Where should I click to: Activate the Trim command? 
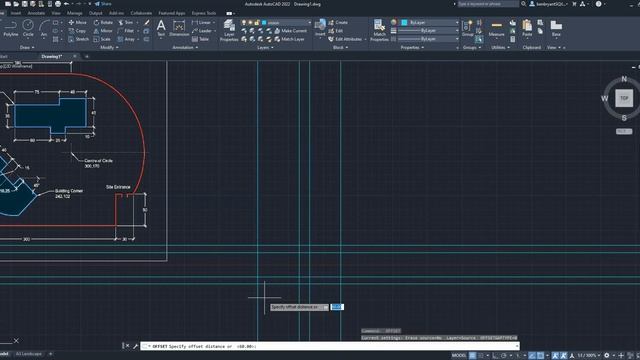125,22
